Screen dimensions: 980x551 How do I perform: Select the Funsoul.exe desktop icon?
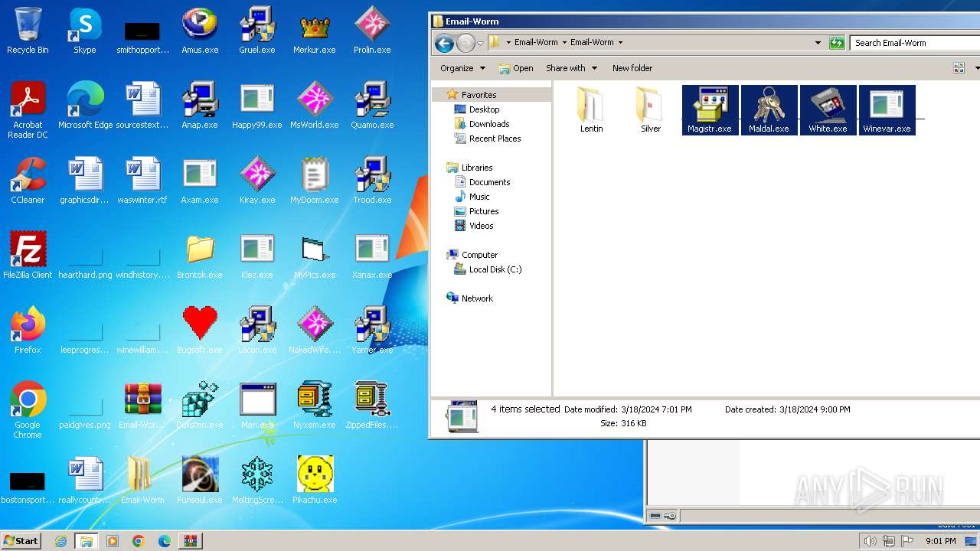(x=200, y=481)
